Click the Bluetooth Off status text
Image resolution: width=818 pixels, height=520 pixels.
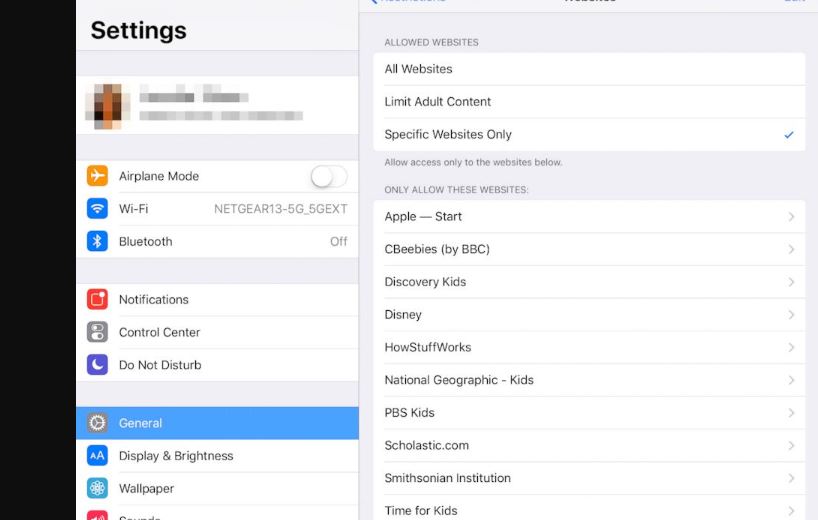[339, 241]
